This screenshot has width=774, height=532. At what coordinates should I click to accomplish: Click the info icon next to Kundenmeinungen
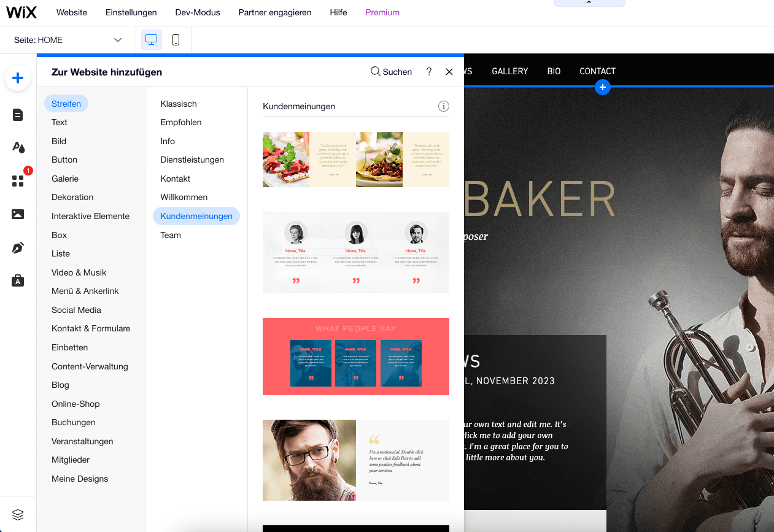[x=443, y=106]
